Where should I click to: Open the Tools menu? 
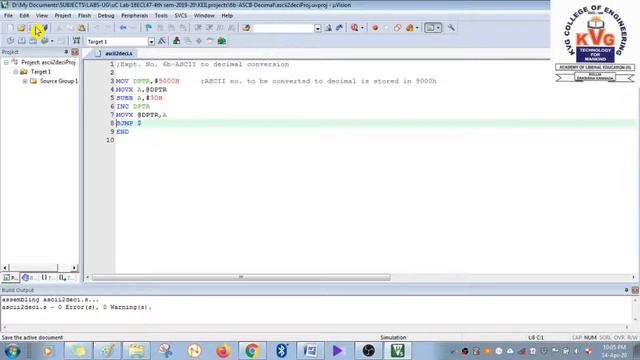coord(161,16)
